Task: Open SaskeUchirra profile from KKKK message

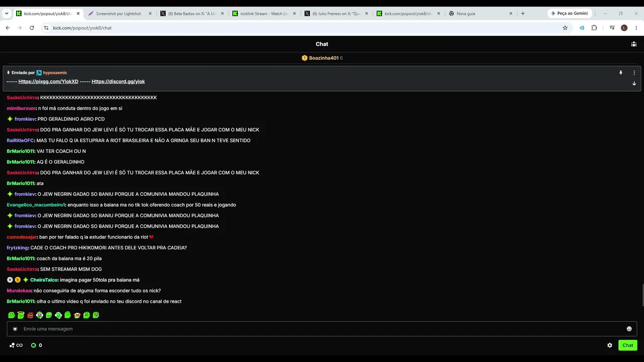Action: 22,98
